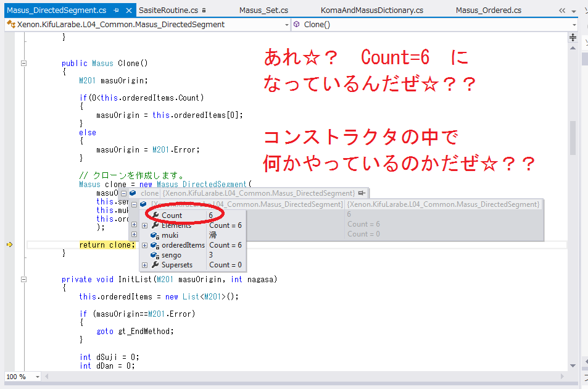Screen dimensions: 588x389
Task: Click the lock icon on SasiteRoutine.cs tab
Action: (204, 10)
